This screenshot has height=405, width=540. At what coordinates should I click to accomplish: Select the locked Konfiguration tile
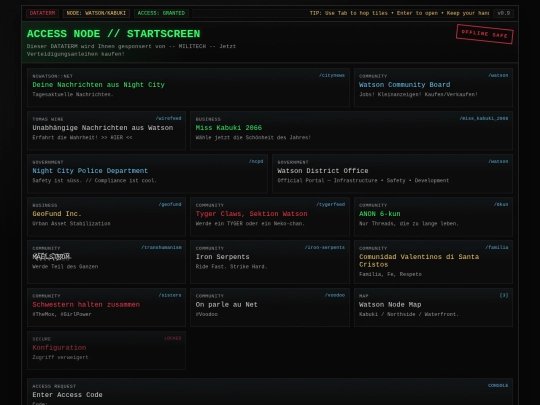coord(106,350)
